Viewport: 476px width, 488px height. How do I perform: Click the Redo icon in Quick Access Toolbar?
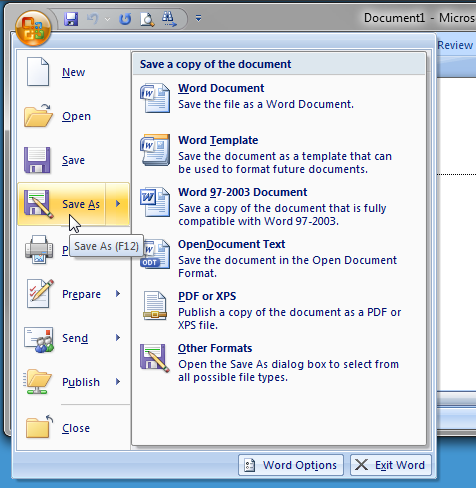coord(125,19)
